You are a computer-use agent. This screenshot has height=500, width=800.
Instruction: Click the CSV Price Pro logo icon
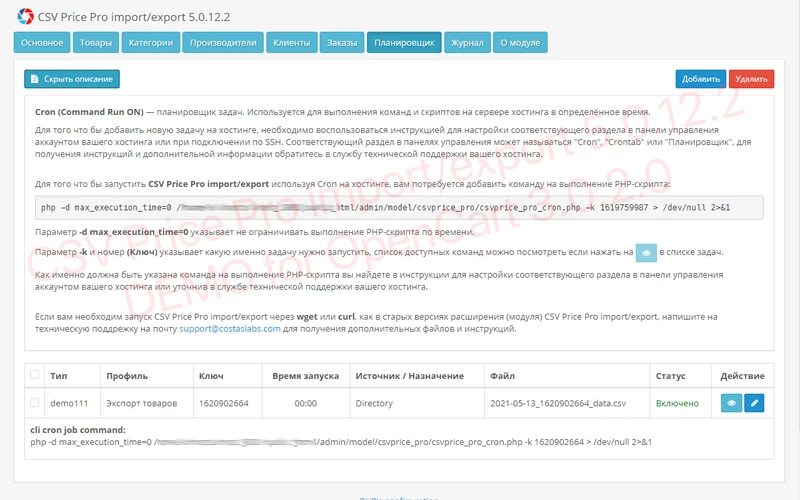pyautogui.click(x=25, y=16)
